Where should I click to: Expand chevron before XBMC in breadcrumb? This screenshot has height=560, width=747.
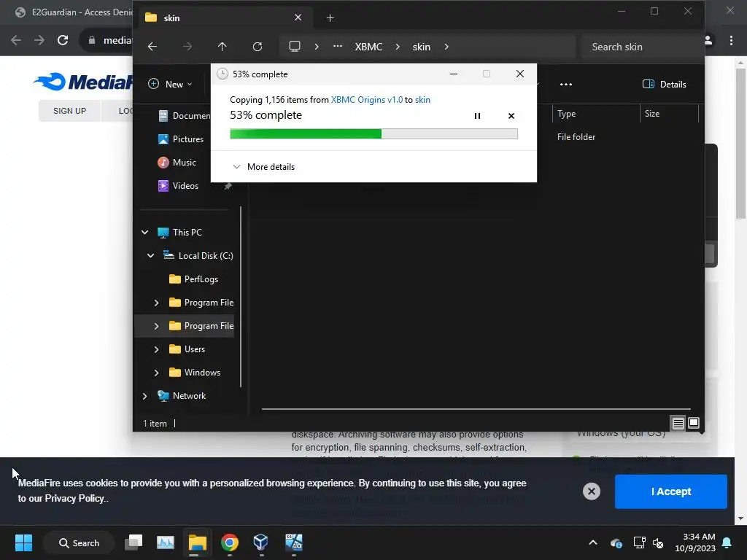(317, 47)
